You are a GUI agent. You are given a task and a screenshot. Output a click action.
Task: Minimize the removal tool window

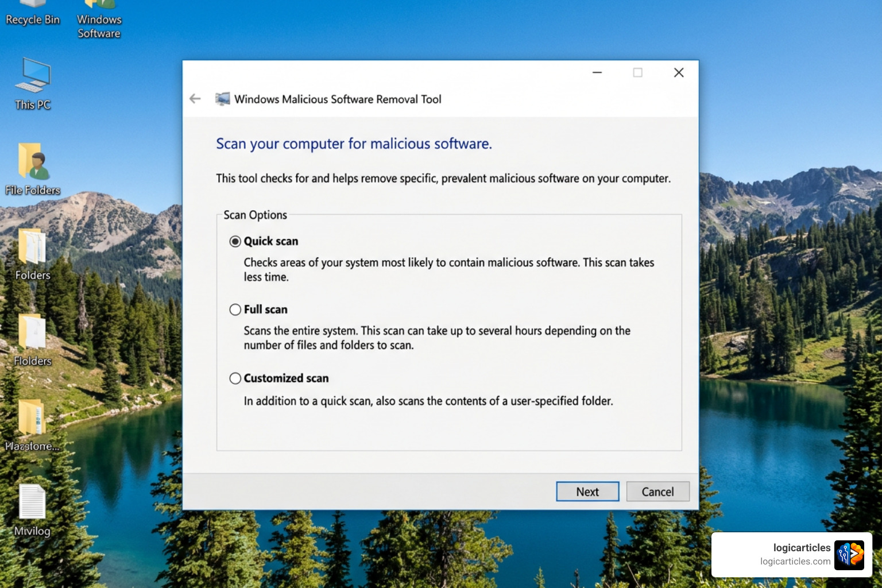[x=597, y=72]
